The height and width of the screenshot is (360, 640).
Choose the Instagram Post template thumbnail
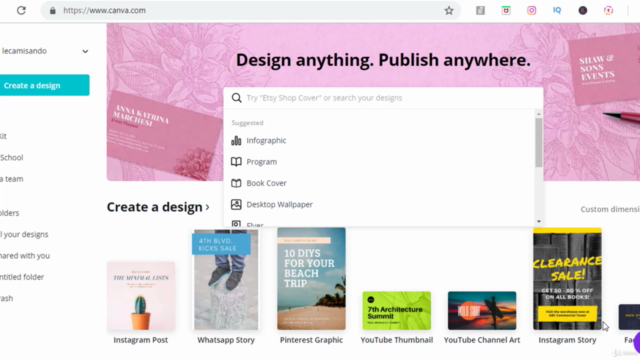tap(141, 296)
